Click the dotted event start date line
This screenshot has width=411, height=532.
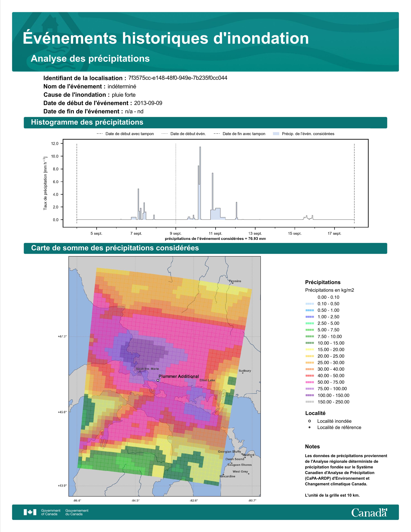coord(176,183)
